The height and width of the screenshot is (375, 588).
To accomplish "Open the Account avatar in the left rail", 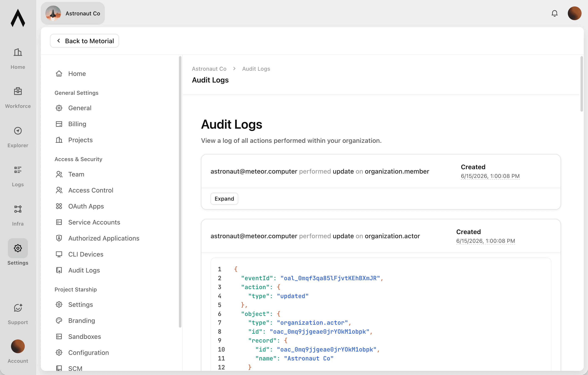I will (18, 346).
